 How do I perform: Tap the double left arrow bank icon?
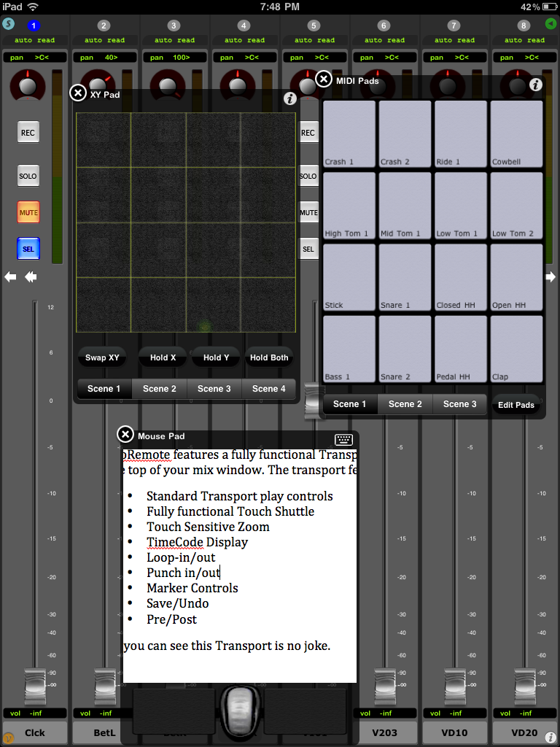click(31, 277)
